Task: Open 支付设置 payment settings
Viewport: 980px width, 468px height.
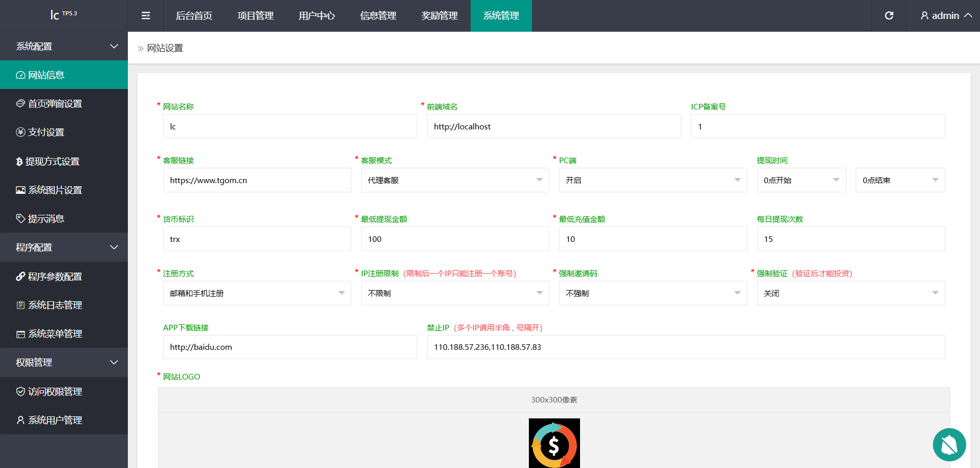Action: pyautogui.click(x=46, y=132)
